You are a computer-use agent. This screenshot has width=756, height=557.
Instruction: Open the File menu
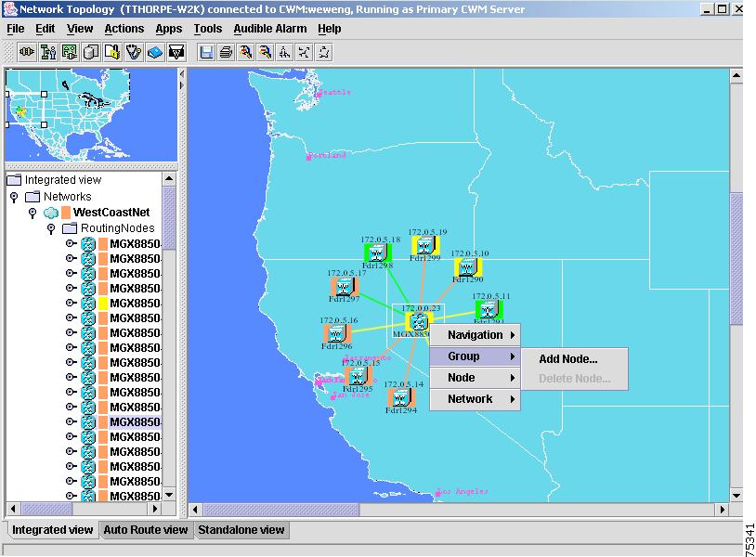(16, 29)
